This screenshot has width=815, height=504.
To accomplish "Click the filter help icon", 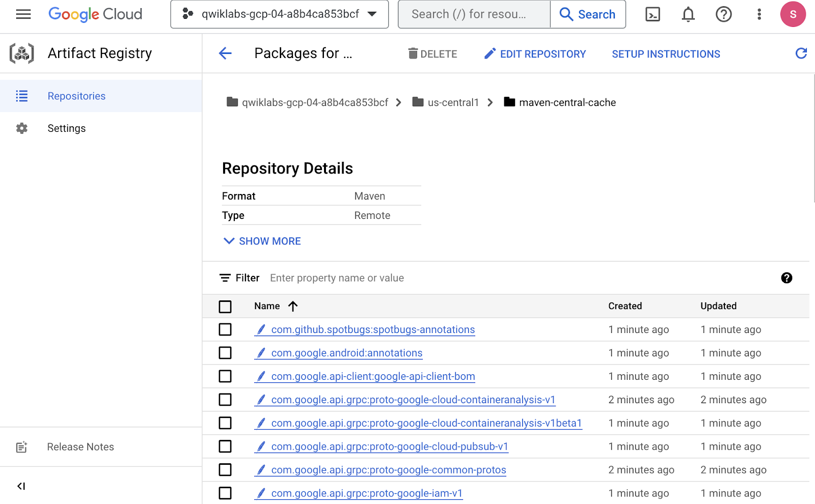I will tap(786, 278).
